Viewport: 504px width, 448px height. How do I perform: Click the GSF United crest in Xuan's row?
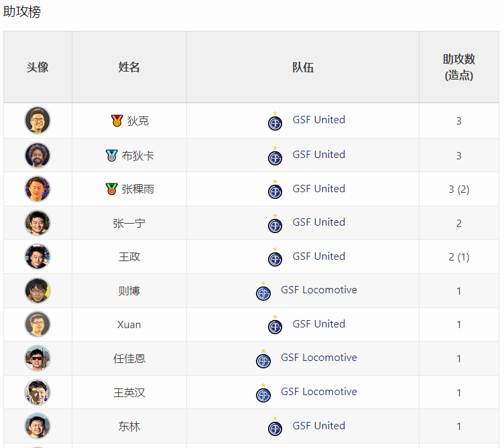[x=275, y=324]
